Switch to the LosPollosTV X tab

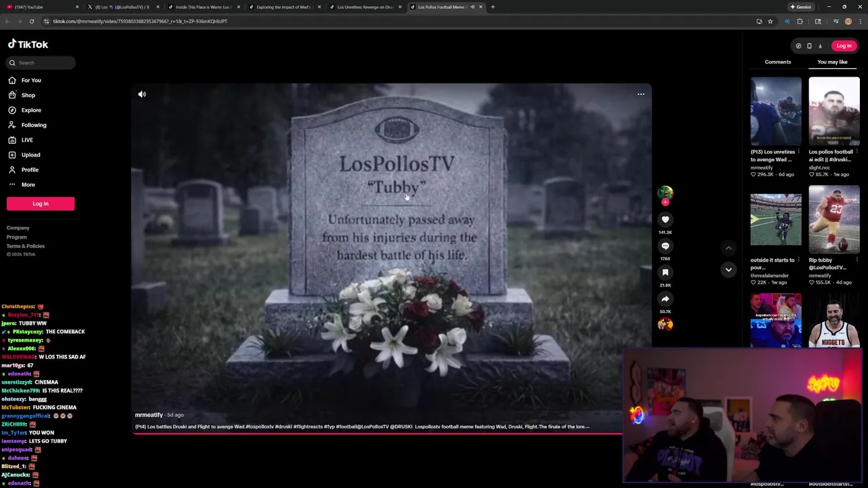coord(122,7)
